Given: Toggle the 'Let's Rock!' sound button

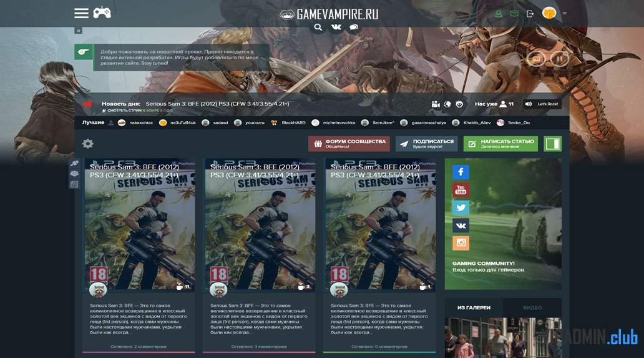Looking at the screenshot, I should click(x=542, y=104).
